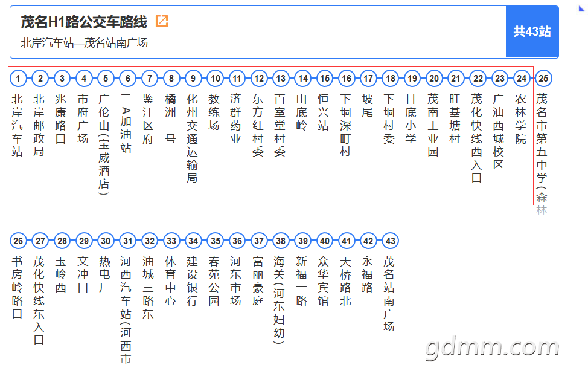Click the 兆康路口 stop name

pyautogui.click(x=61, y=118)
